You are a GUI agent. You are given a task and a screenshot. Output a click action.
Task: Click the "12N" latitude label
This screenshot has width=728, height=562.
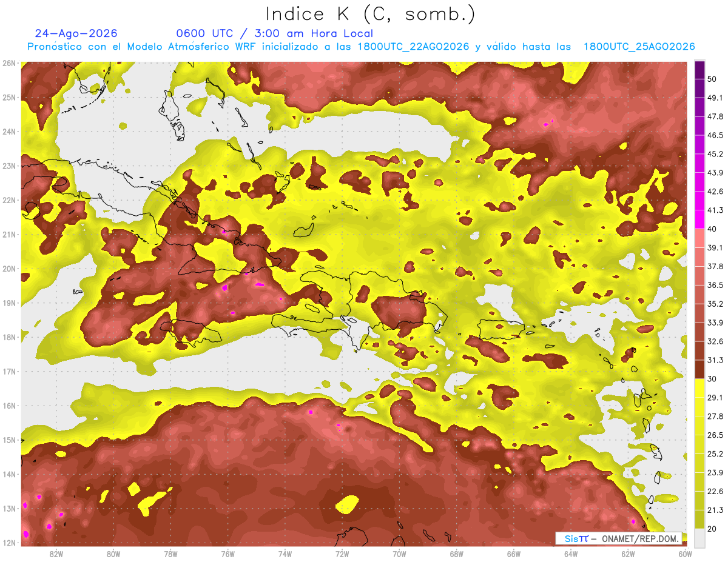[x=10, y=543]
